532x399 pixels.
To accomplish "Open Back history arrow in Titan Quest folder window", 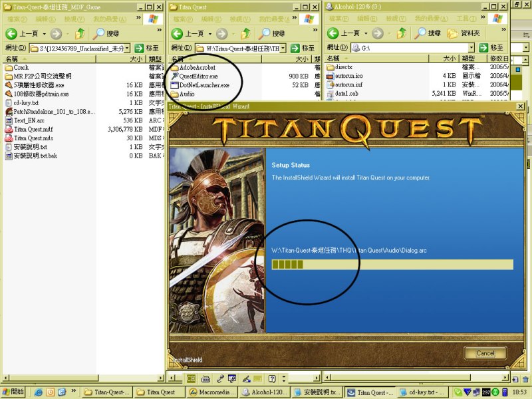I will [210, 34].
